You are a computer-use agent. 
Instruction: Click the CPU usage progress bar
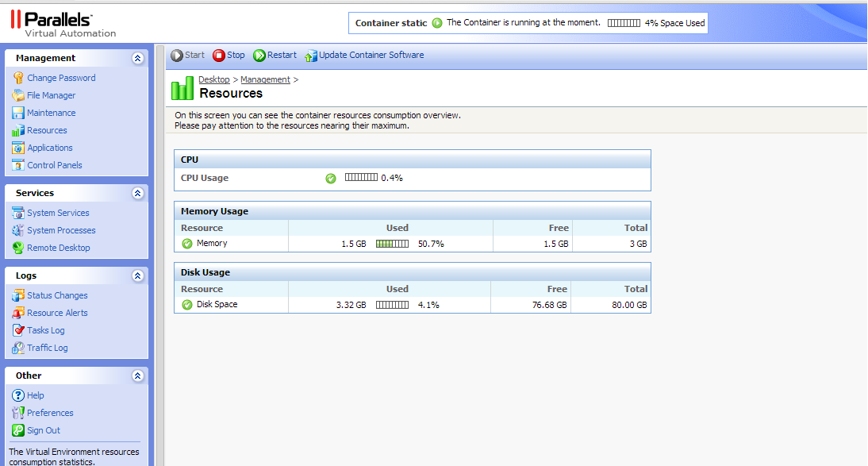click(362, 177)
